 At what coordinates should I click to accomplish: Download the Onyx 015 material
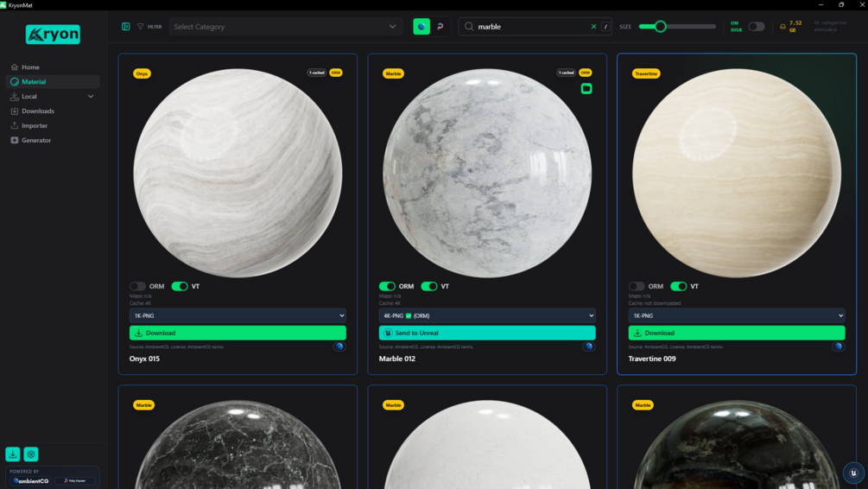click(238, 333)
